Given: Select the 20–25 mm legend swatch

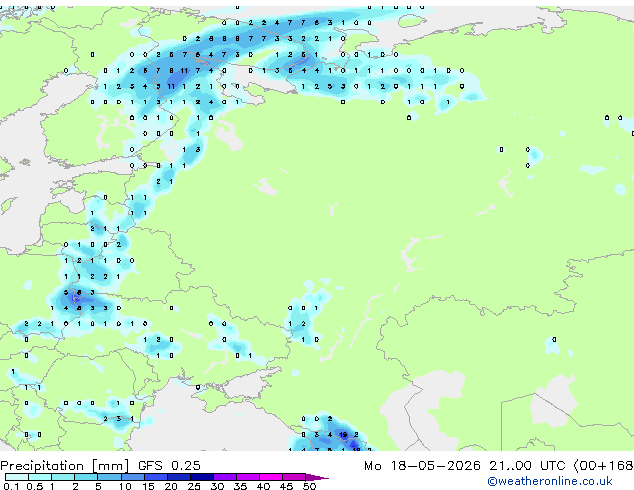Looking at the screenshot, I should click(179, 477).
